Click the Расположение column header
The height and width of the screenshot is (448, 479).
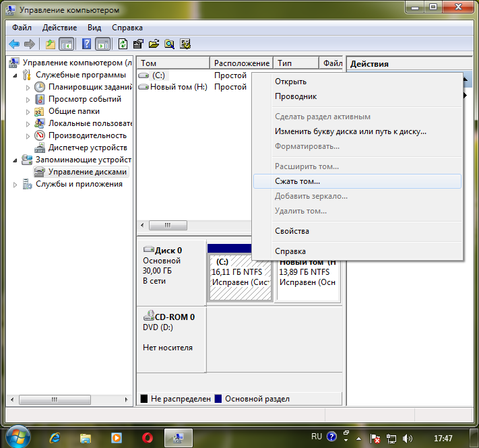click(242, 63)
